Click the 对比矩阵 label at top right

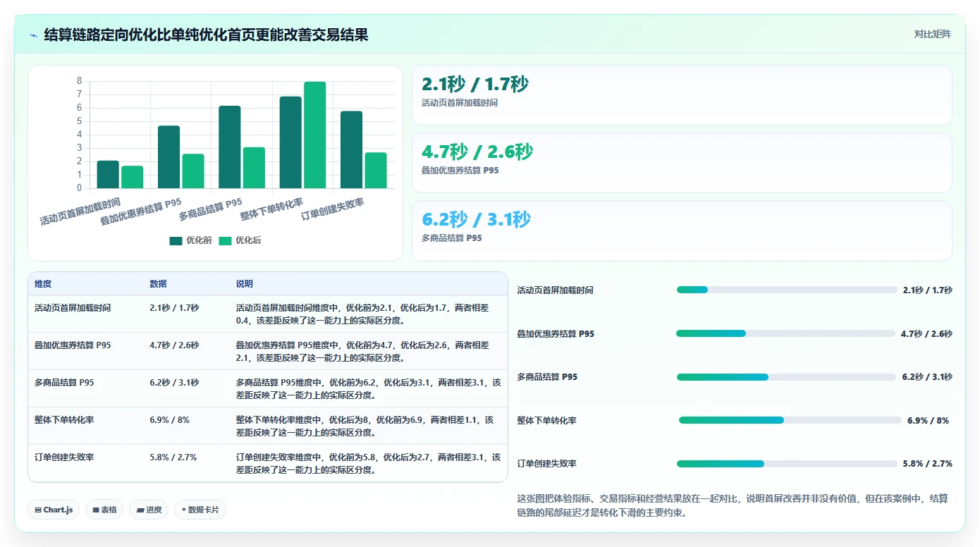tap(932, 34)
